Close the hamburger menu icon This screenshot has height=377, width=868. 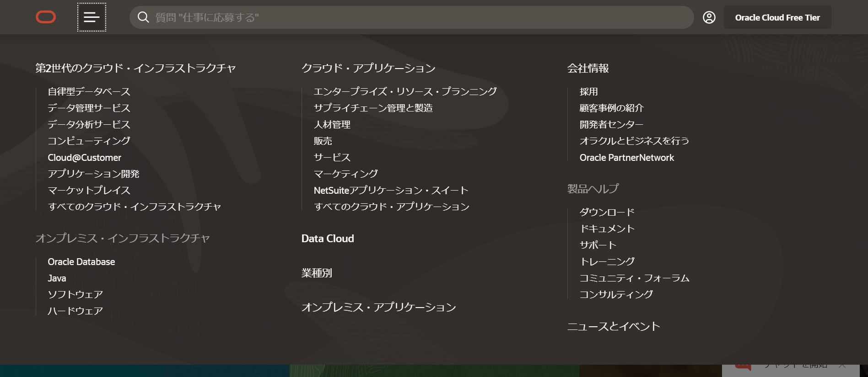tap(92, 17)
